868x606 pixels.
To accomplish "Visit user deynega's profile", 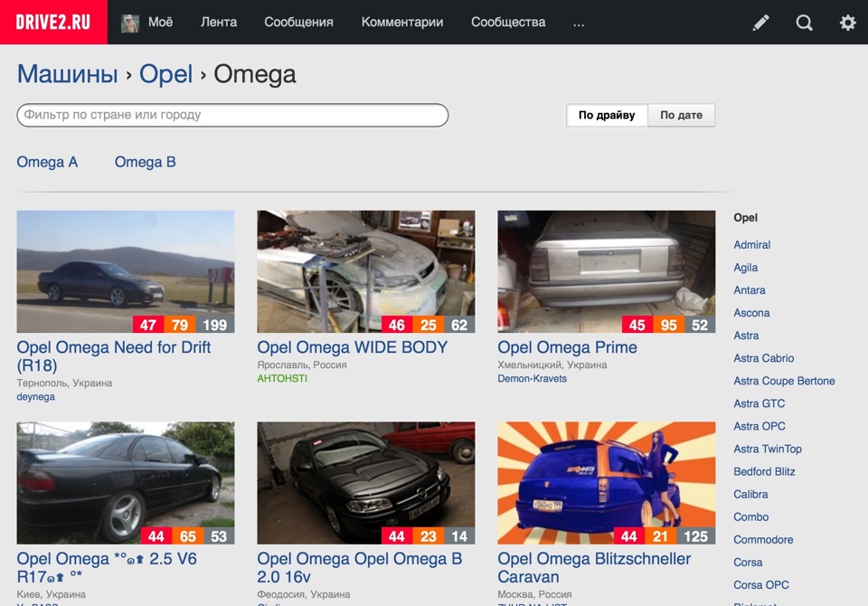I will tap(36, 397).
